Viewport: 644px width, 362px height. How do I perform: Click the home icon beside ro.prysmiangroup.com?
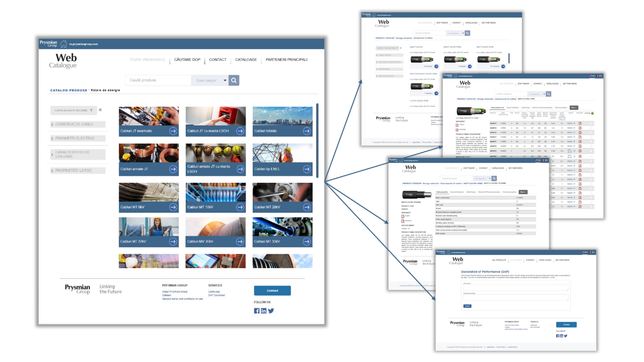(63, 44)
